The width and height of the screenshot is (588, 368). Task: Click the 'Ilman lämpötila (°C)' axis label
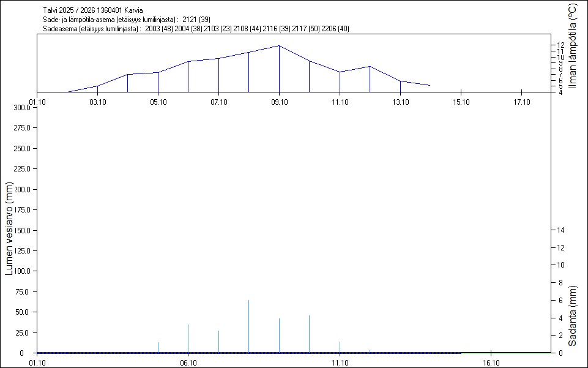572,47
